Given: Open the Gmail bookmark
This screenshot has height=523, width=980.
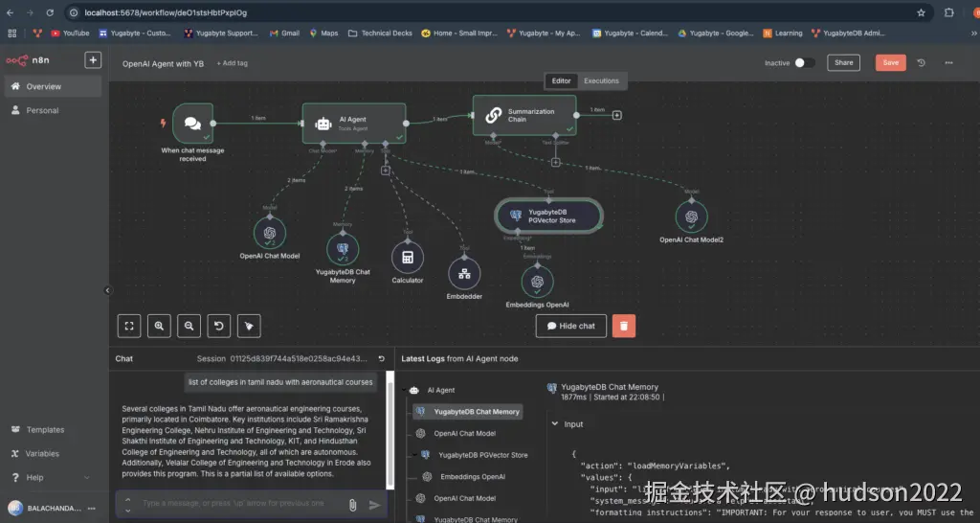Looking at the screenshot, I should click(284, 34).
